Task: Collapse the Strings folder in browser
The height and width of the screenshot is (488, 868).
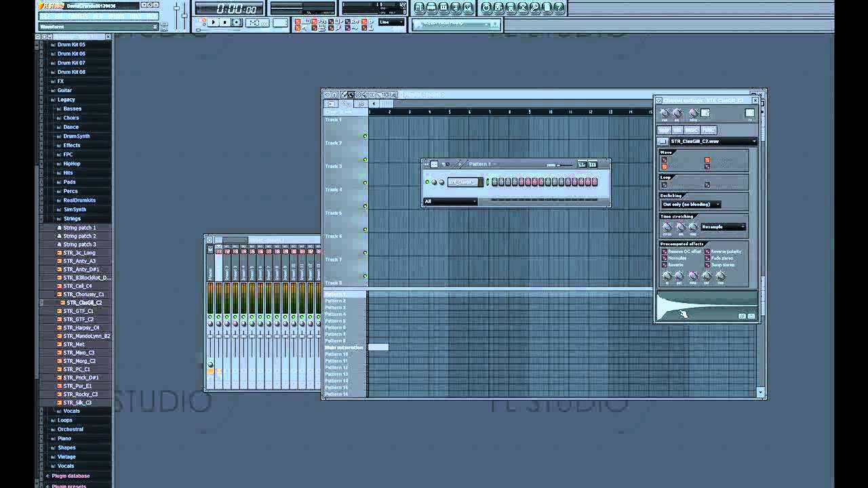Action: (x=72, y=219)
